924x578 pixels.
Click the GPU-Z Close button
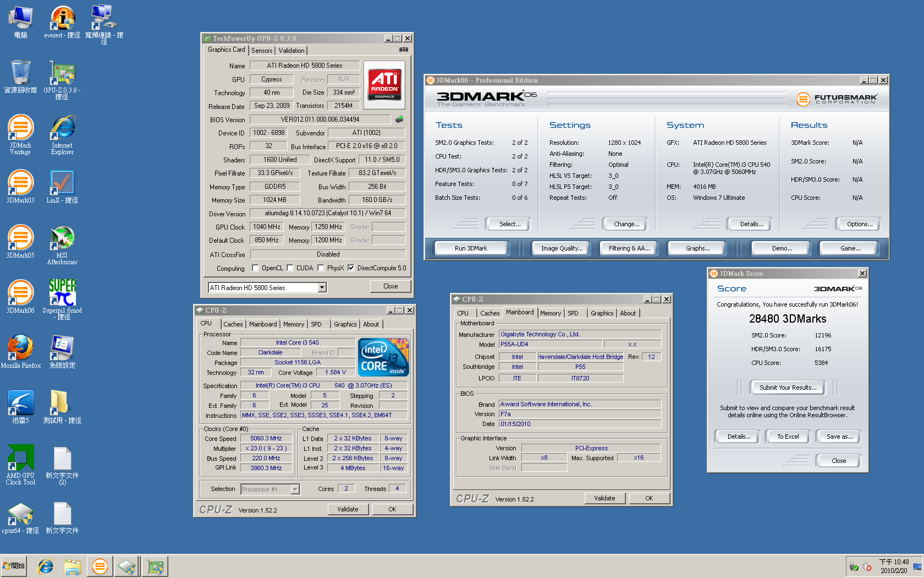click(x=391, y=286)
